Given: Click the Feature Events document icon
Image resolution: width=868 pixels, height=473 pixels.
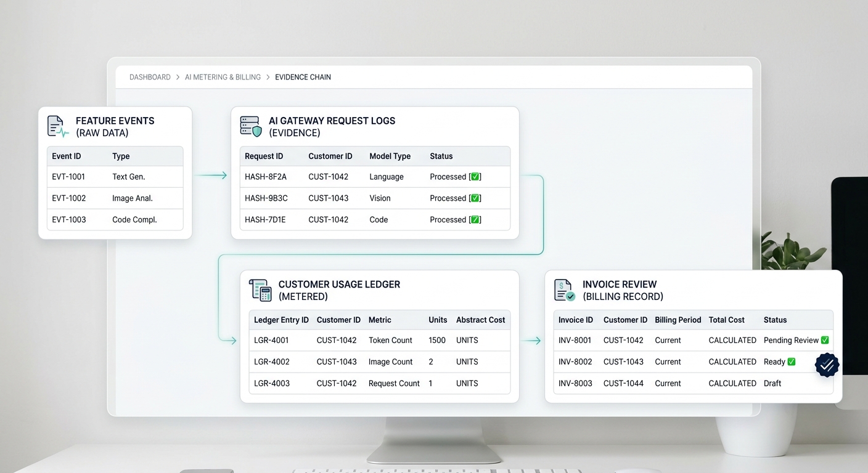Looking at the screenshot, I should (x=58, y=126).
